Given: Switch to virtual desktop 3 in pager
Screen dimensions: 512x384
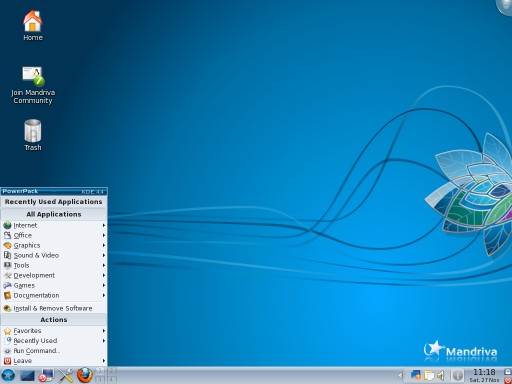Looking at the screenshot, I should [x=100, y=379].
